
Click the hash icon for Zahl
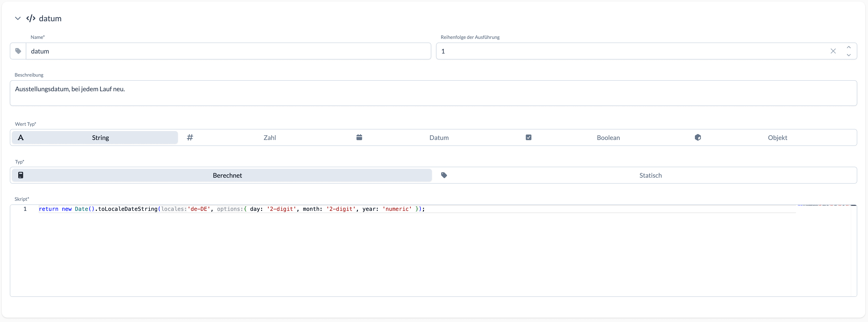190,138
